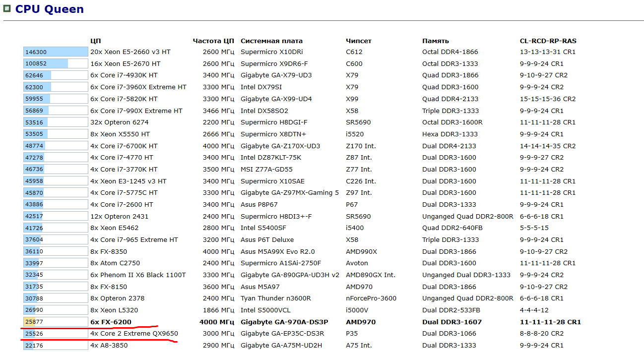
Task: Click Gigabyte GA-EP35C-DS3R cell
Action: pos(282,334)
